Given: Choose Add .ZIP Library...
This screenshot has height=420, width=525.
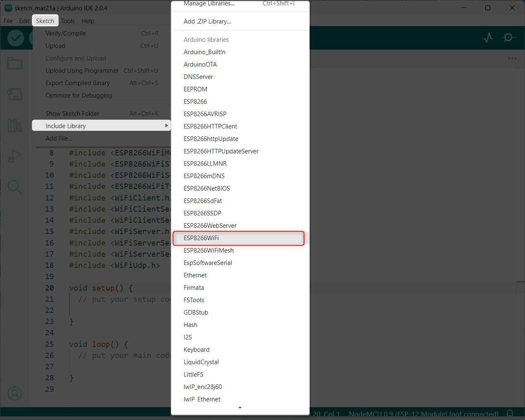Looking at the screenshot, I should (240, 21).
